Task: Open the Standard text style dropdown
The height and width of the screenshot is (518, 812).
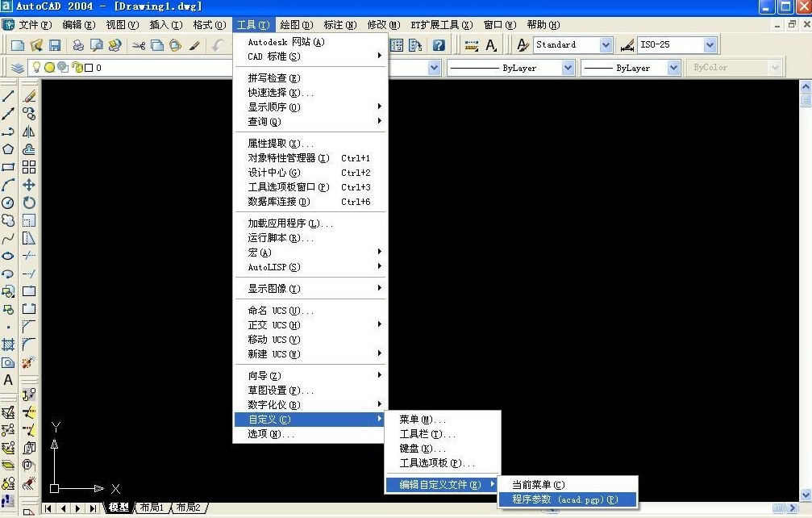Action: pyautogui.click(x=606, y=45)
